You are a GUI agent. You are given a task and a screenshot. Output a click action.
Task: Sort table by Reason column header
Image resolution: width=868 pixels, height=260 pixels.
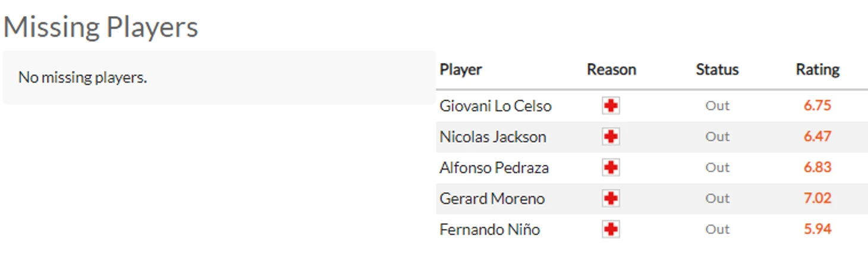[611, 70]
